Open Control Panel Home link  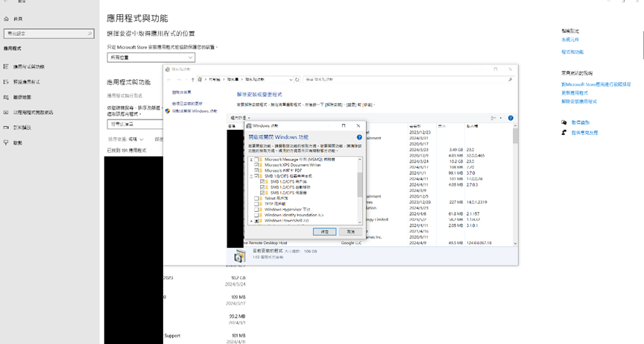(182, 93)
